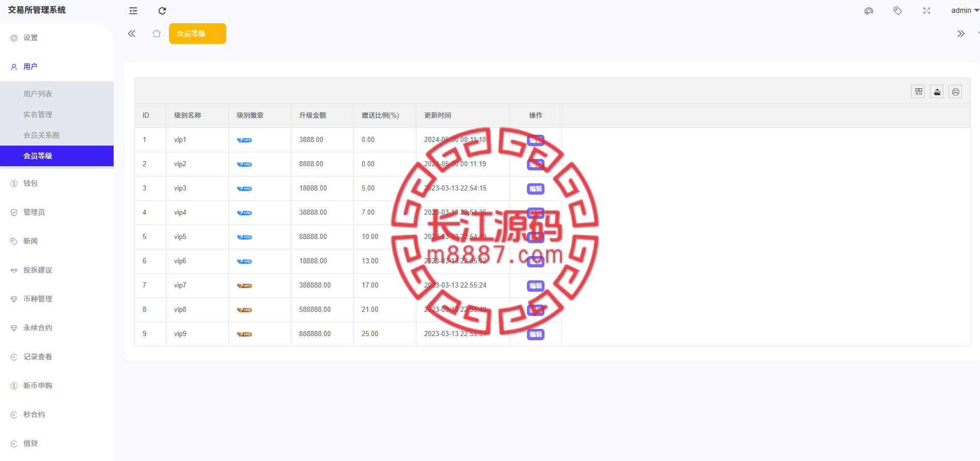Go to home tab icon
The height and width of the screenshot is (461, 980).
point(157,34)
